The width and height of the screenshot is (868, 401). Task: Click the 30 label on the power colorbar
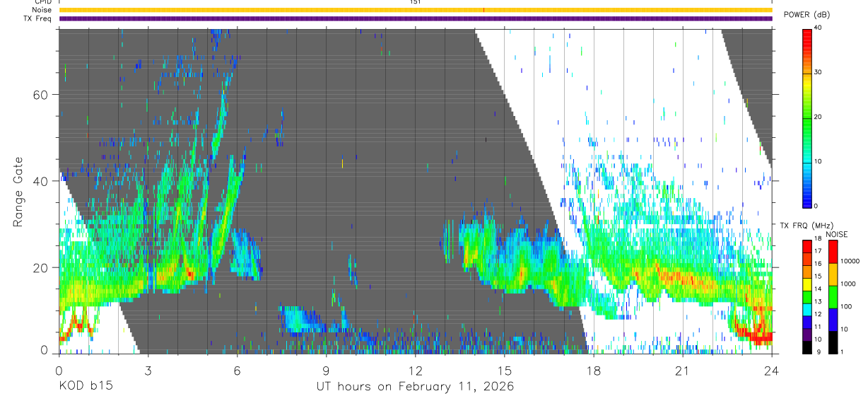(818, 72)
